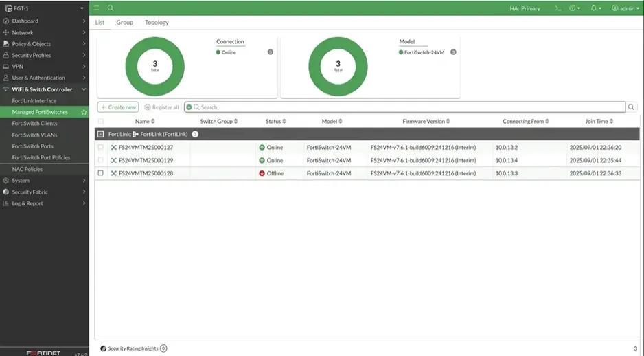Viewport: 644px width, 356px height.
Task: Switch to the List tab
Action: 100,22
